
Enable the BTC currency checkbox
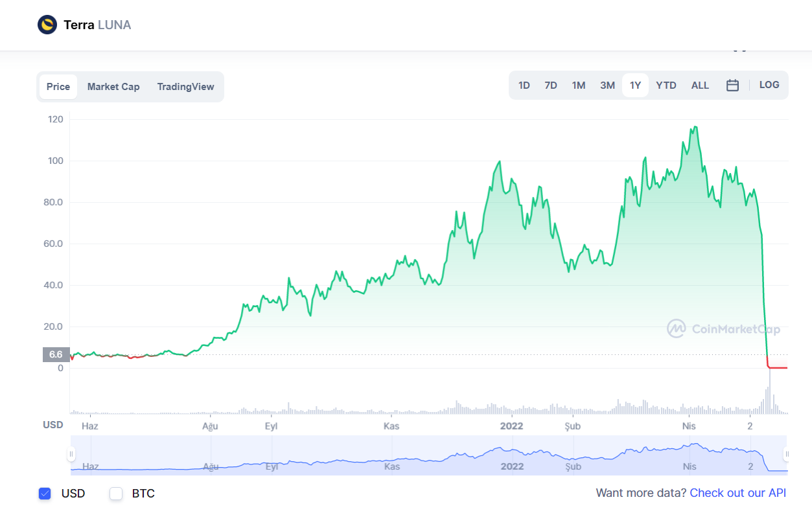(116, 494)
